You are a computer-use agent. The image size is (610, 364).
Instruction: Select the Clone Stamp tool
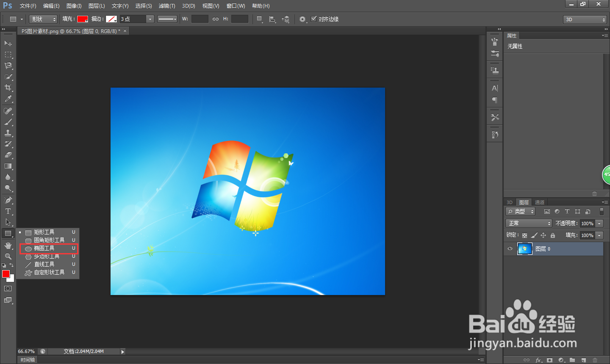click(x=8, y=133)
